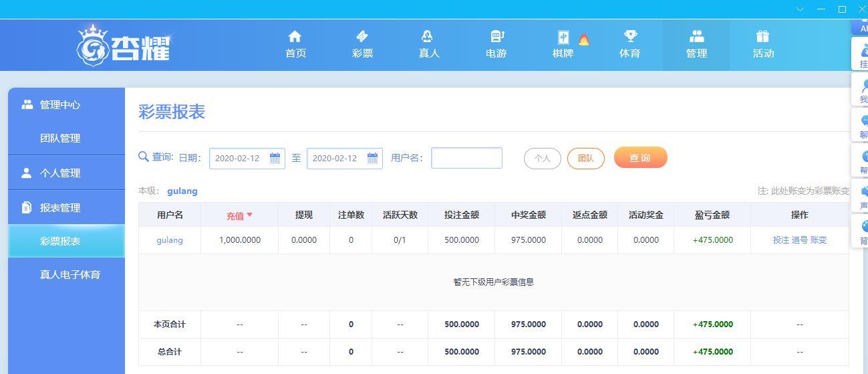This screenshot has height=374, width=868.
Task: Click the 挂 icon in right sidebar
Action: click(863, 50)
